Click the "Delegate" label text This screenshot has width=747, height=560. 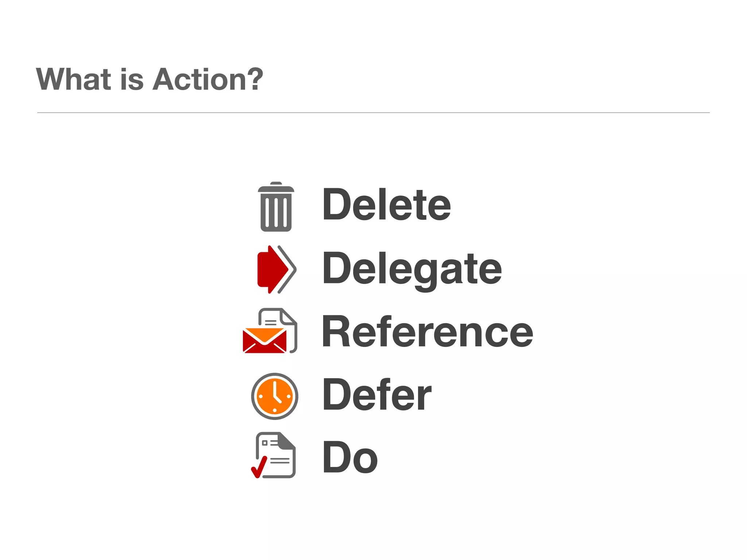tap(412, 270)
